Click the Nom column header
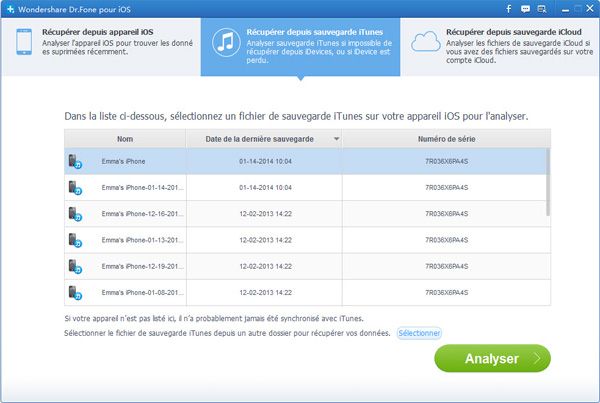Image resolution: width=600 pixels, height=403 pixels. (125, 139)
